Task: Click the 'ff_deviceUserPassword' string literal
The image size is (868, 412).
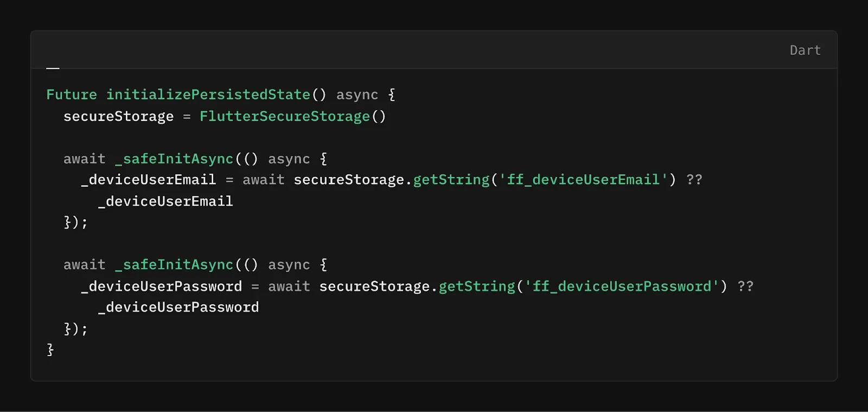Action: point(622,286)
